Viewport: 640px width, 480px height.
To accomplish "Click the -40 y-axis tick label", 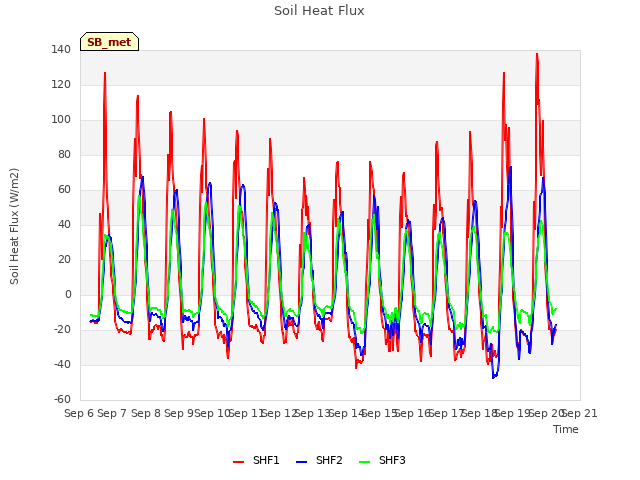I will click(62, 364).
